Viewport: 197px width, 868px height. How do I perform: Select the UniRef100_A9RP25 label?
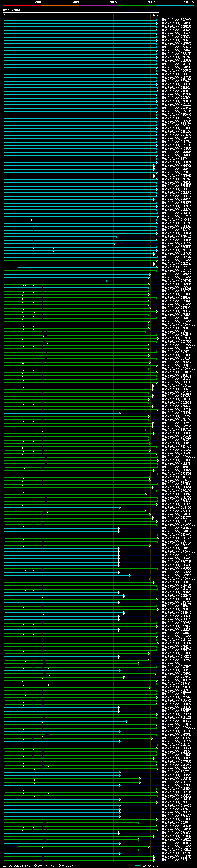(176, 200)
